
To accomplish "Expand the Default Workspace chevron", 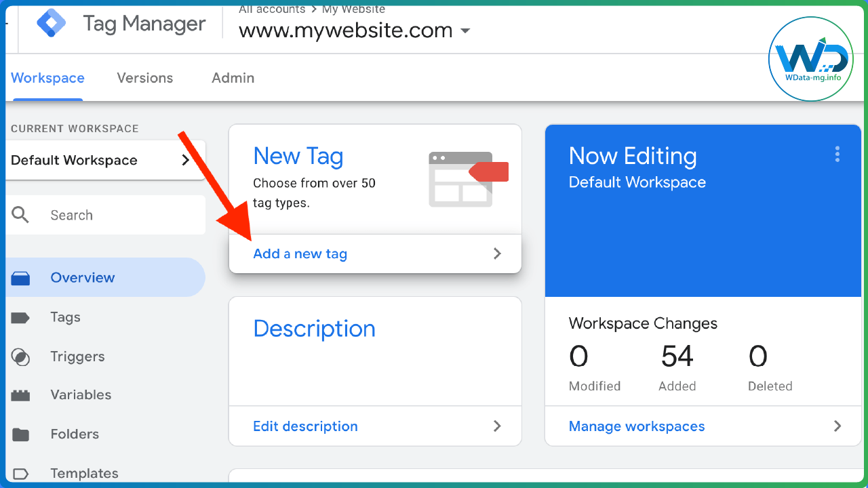I will (x=184, y=160).
